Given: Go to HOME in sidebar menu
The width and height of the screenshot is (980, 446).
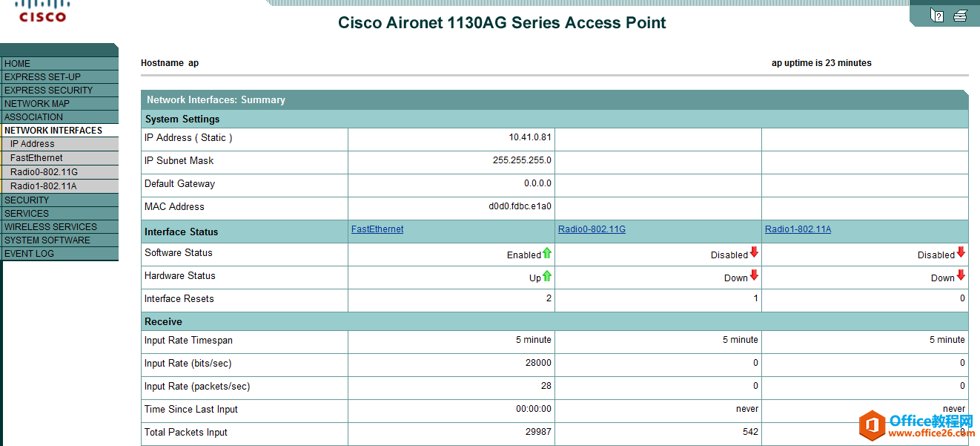Looking at the screenshot, I should (18, 64).
